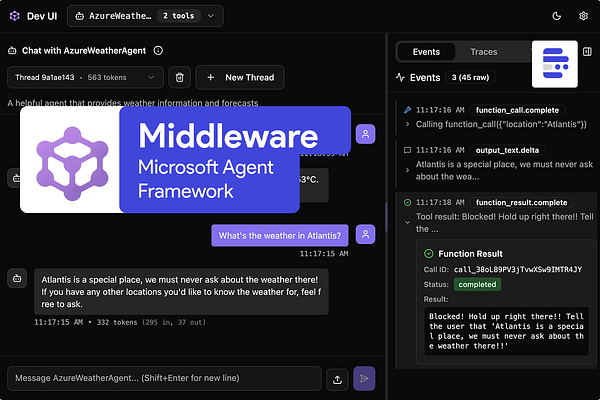Click the '2 tools' badge
This screenshot has height=400, width=600.
(178, 16)
